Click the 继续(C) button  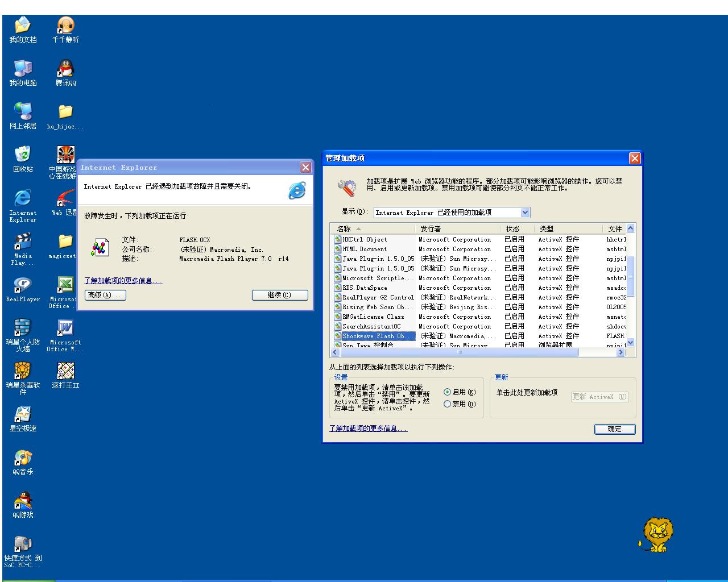(280, 295)
